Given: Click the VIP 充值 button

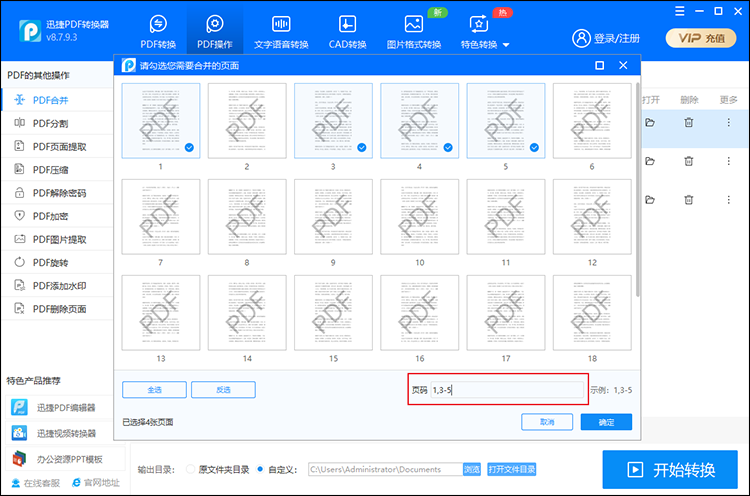Looking at the screenshot, I should click(701, 38).
